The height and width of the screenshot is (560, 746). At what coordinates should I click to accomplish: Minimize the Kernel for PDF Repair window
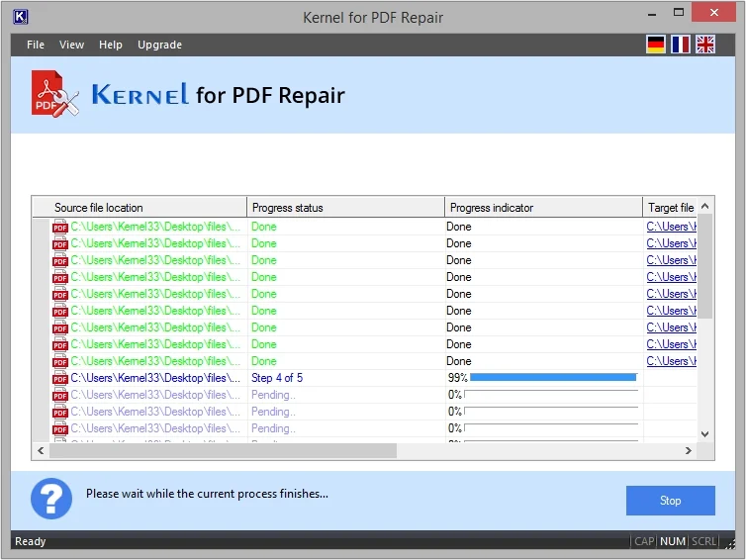point(652,14)
